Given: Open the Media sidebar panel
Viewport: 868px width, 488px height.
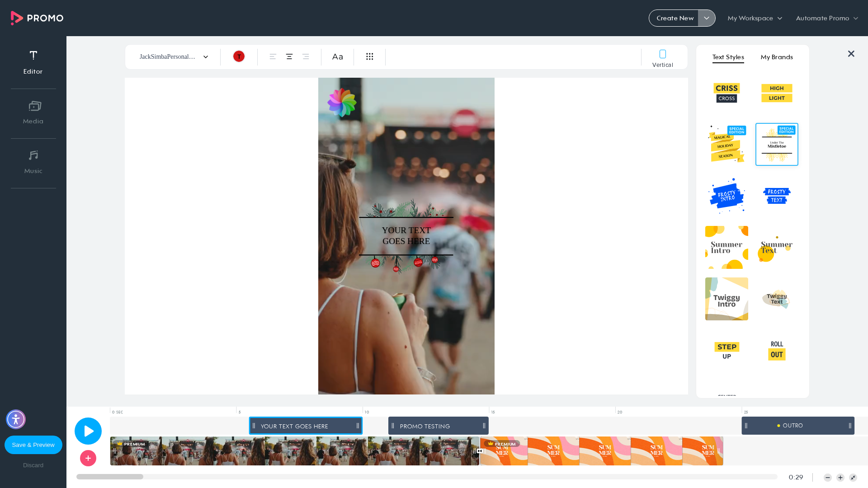Looking at the screenshot, I should coord(33,113).
